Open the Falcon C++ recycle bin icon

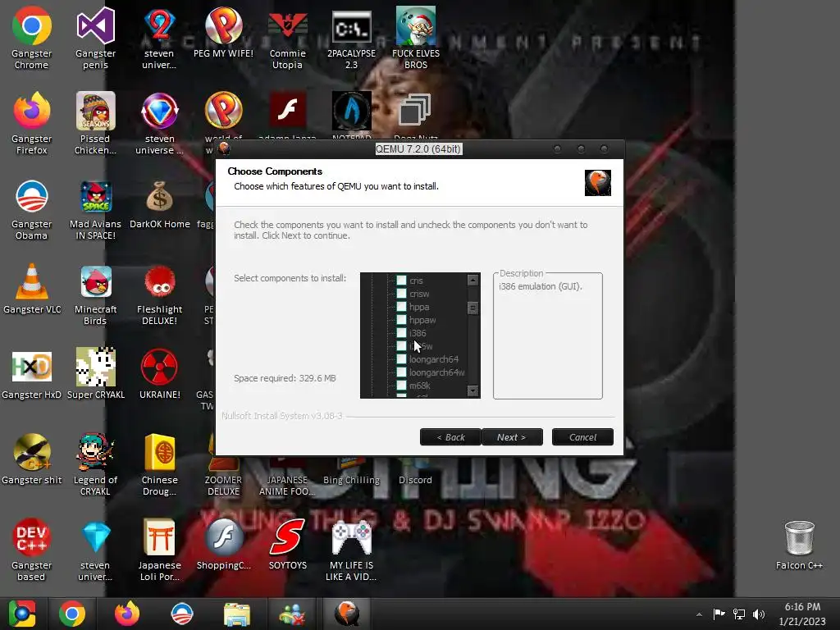click(x=799, y=545)
